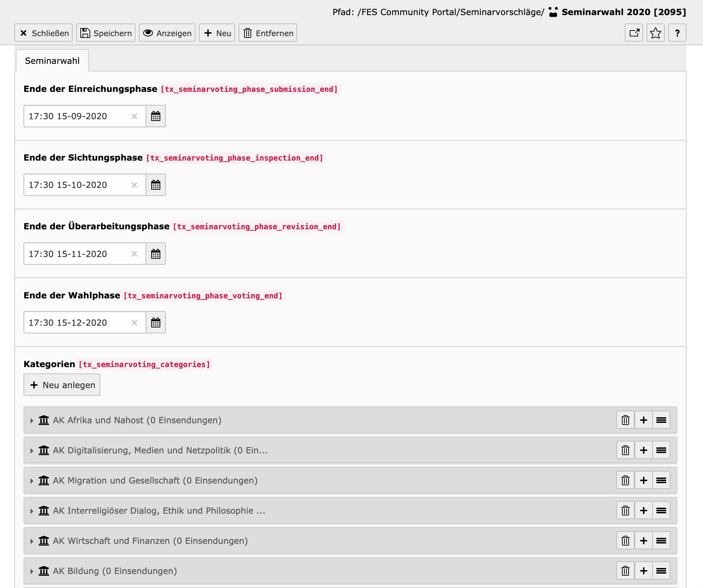Click Entfernen to remove the record

click(267, 33)
